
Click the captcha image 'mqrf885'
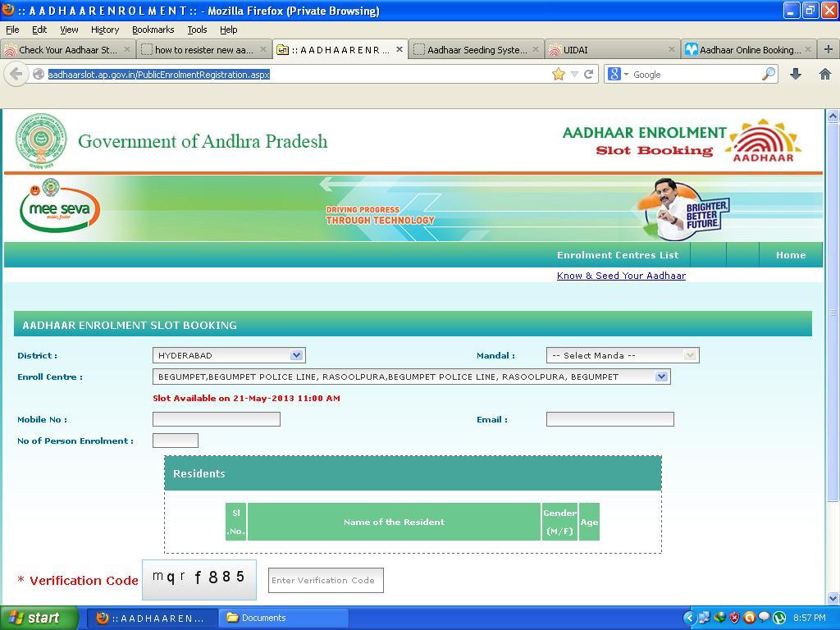click(x=199, y=580)
